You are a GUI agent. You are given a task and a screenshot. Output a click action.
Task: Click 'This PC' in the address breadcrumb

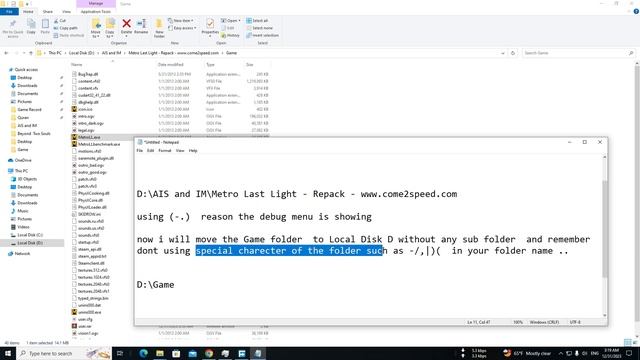pos(55,53)
